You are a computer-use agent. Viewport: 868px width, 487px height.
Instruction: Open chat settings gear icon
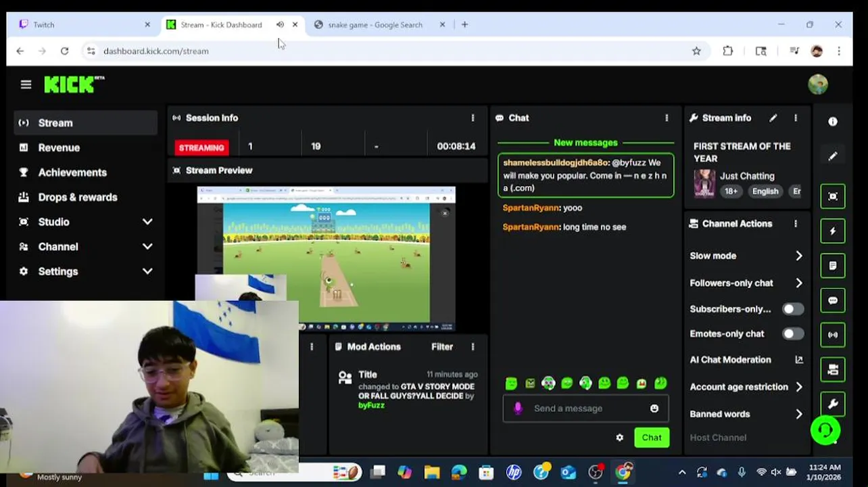pyautogui.click(x=619, y=438)
